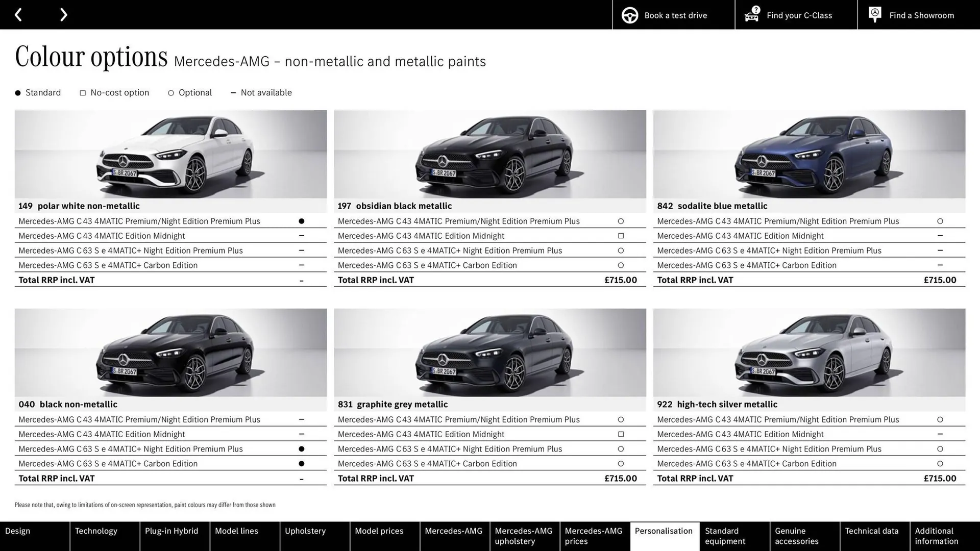
Task: Click the Find your C-Class car icon
Action: click(x=751, y=16)
